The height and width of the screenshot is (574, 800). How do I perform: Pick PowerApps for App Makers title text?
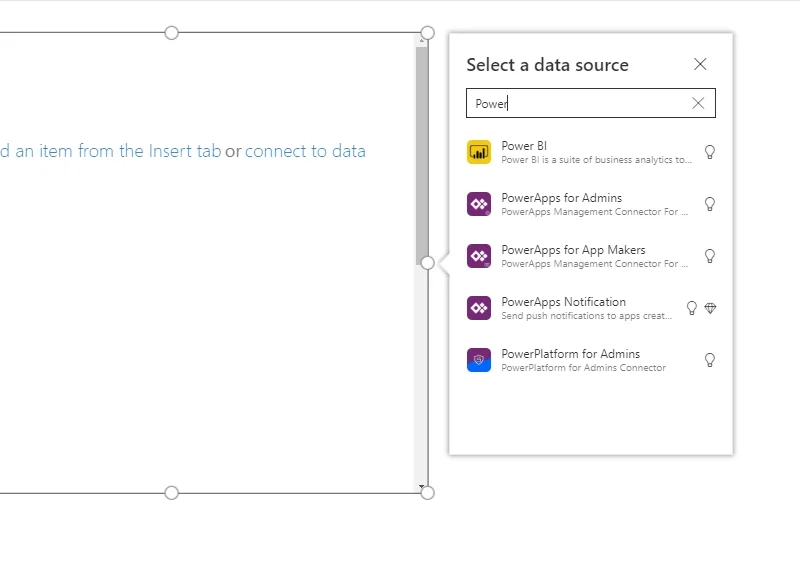573,250
